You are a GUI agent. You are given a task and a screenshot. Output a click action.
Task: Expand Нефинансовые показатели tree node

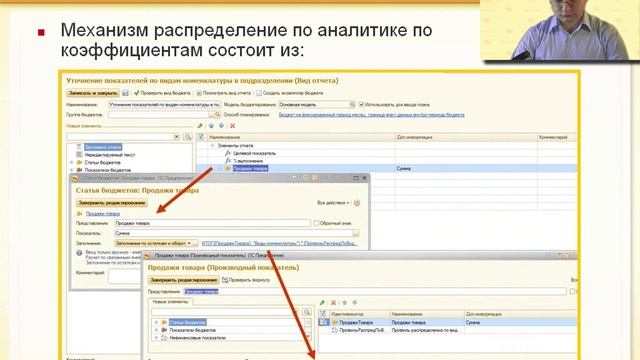(x=156, y=338)
